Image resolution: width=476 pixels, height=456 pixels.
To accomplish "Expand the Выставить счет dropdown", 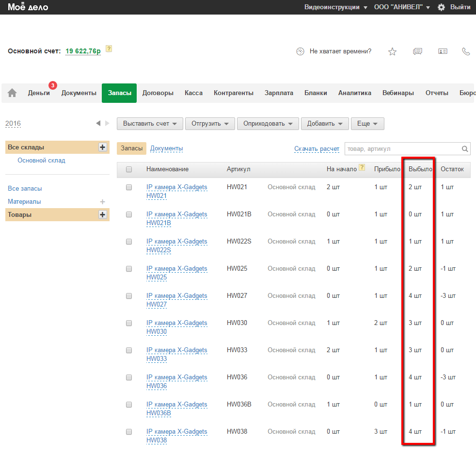I will [149, 124].
